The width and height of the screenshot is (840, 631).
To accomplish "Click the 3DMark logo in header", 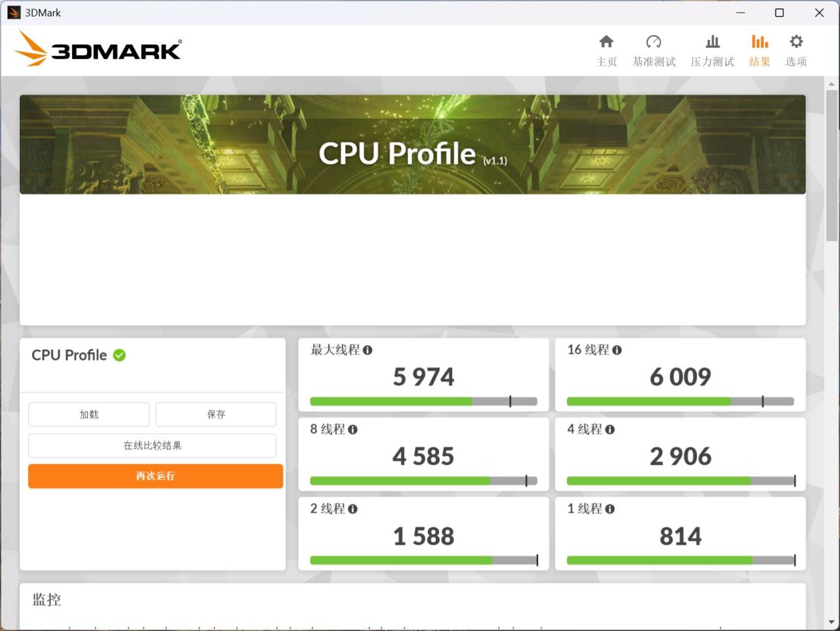I will point(98,49).
